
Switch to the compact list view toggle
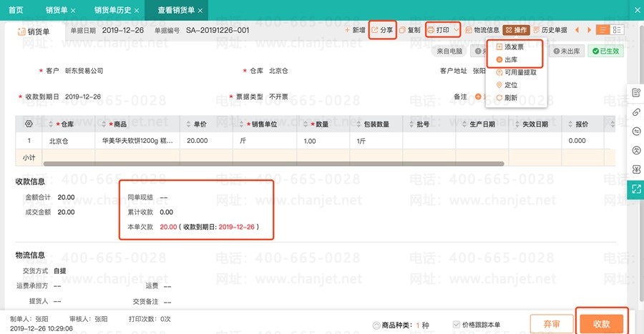click(x=602, y=30)
